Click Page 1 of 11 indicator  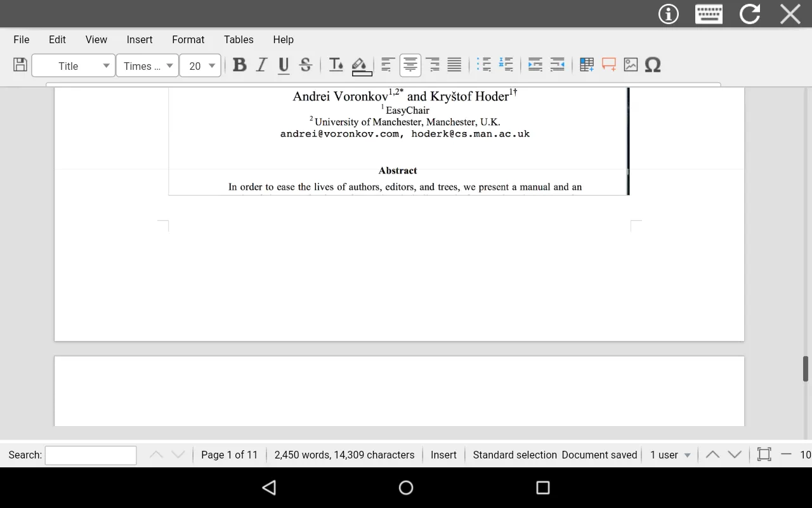click(230, 455)
